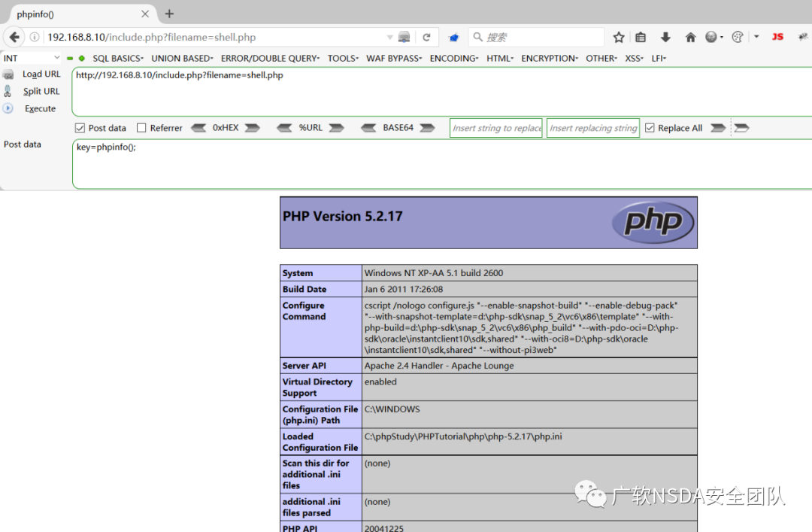Show site info icon in address bar
The image size is (812, 532).
34,38
